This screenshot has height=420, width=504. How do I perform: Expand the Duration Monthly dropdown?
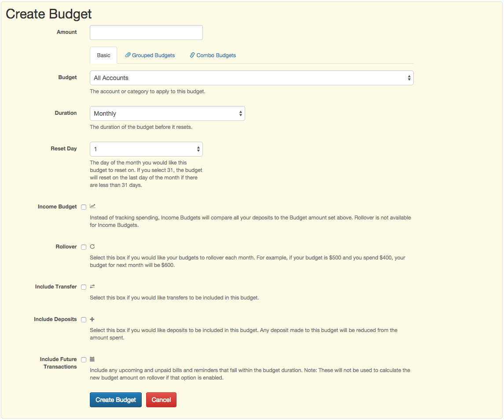pos(167,113)
